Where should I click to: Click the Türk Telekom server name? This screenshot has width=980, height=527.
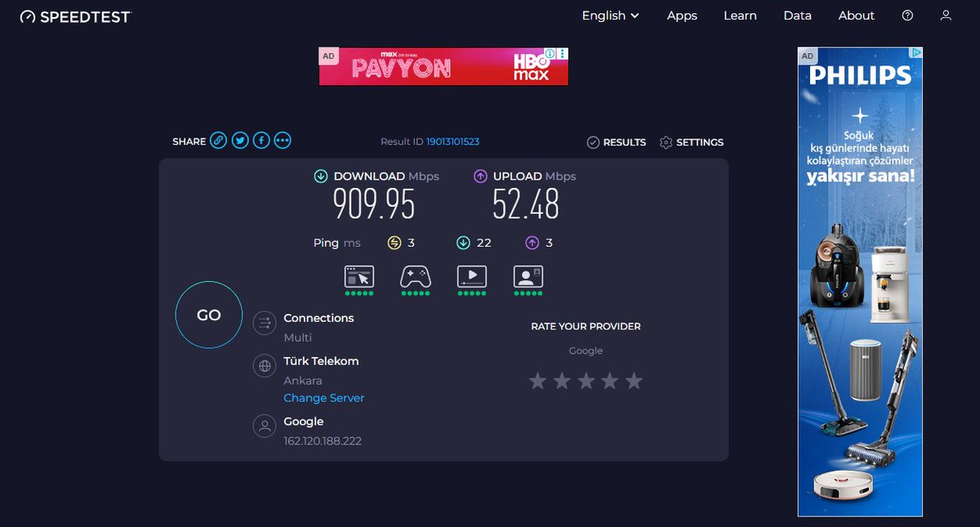[x=321, y=361]
